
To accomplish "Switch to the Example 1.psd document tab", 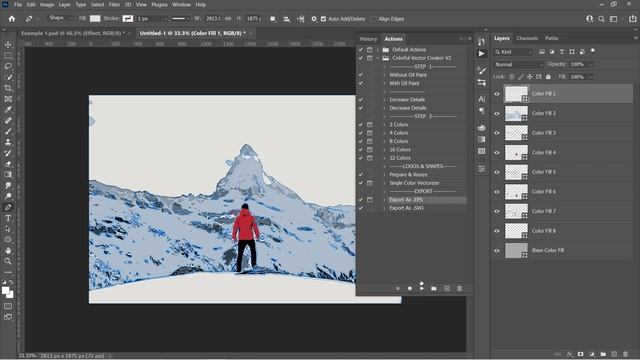I will (73, 33).
